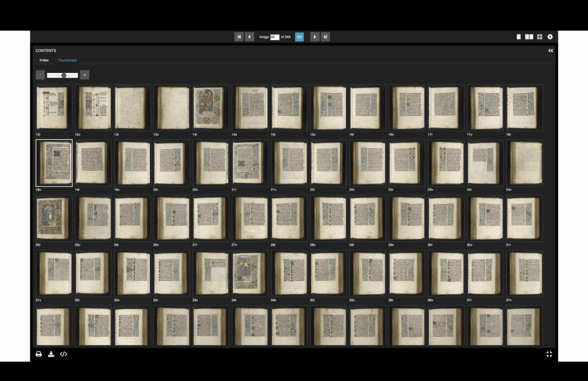Viewport: 588px width, 381px height.
Task: Open the 34r miniature thumbnail
Action: pyautogui.click(x=250, y=274)
